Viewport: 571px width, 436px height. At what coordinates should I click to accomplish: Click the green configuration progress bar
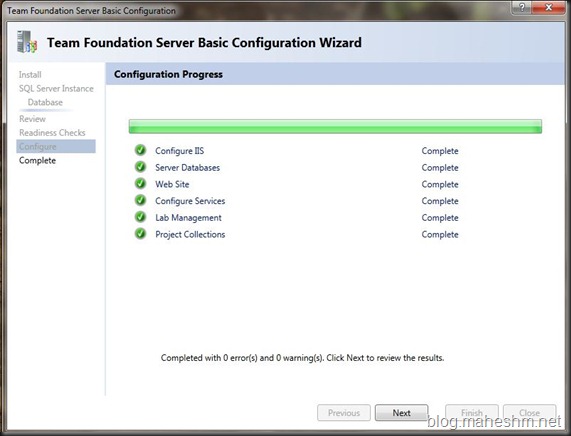335,126
